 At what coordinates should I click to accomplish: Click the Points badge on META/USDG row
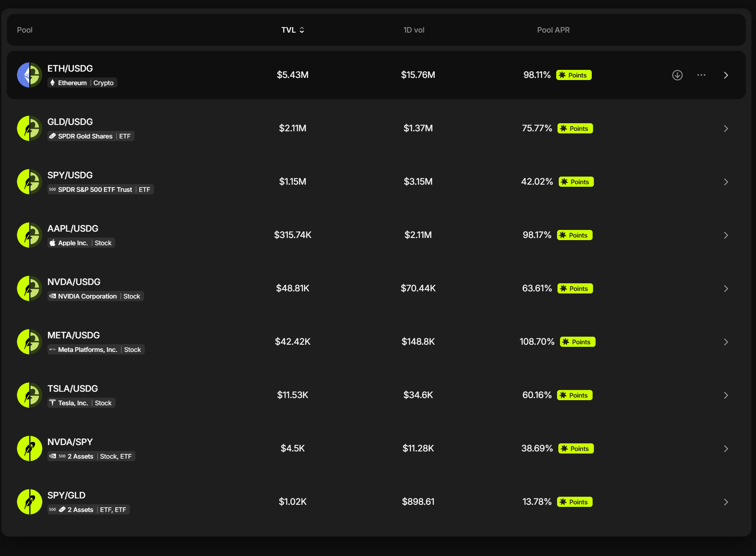click(577, 342)
